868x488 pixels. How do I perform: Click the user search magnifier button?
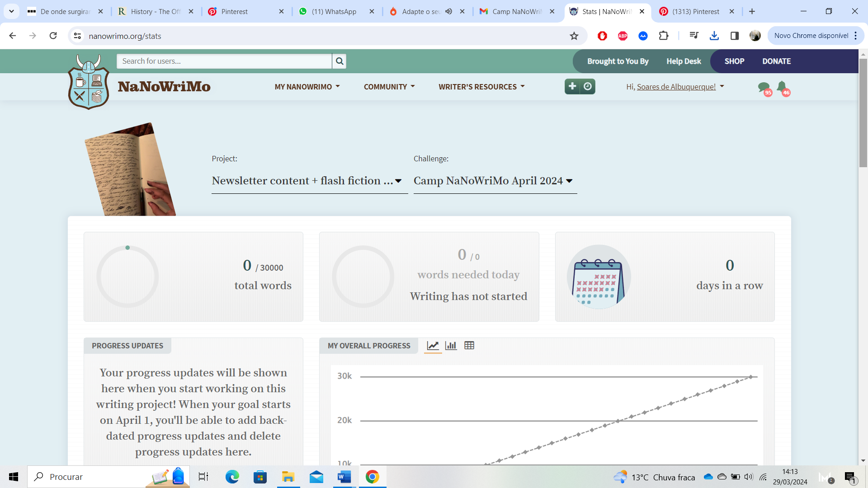point(340,61)
